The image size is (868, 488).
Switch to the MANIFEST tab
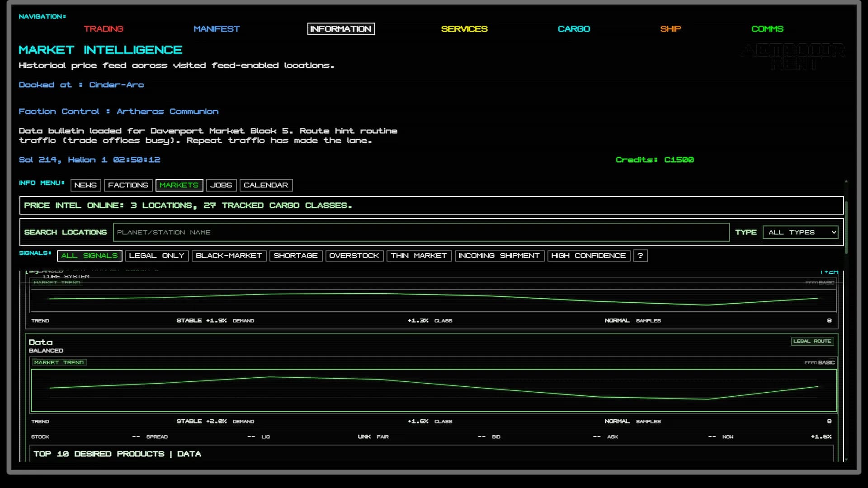(217, 29)
